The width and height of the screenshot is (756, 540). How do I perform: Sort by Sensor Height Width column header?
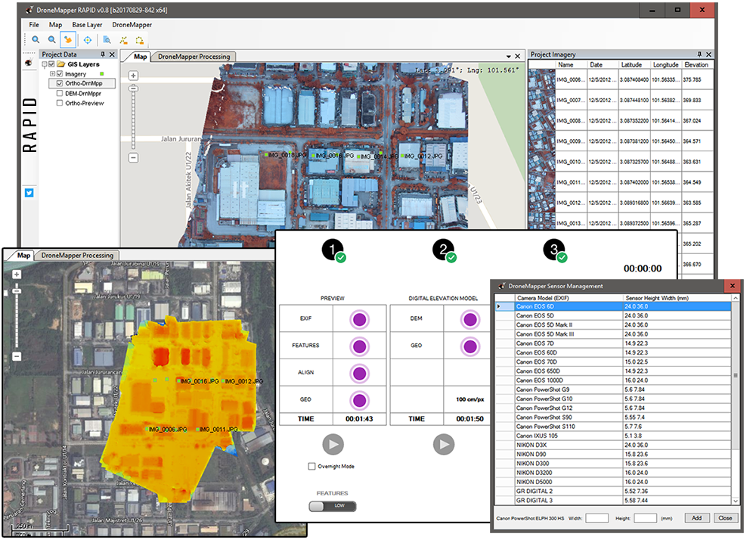[677, 298]
